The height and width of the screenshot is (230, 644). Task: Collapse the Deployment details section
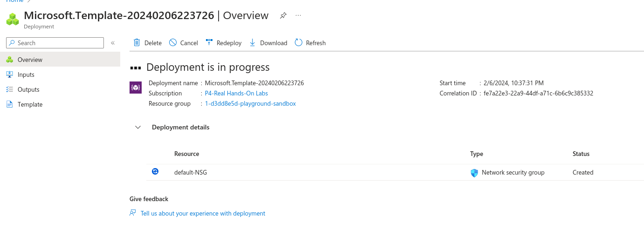pyautogui.click(x=138, y=127)
